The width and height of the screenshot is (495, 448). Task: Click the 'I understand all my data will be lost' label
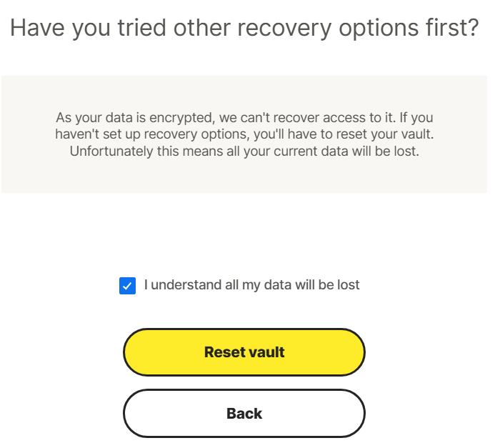click(x=251, y=285)
